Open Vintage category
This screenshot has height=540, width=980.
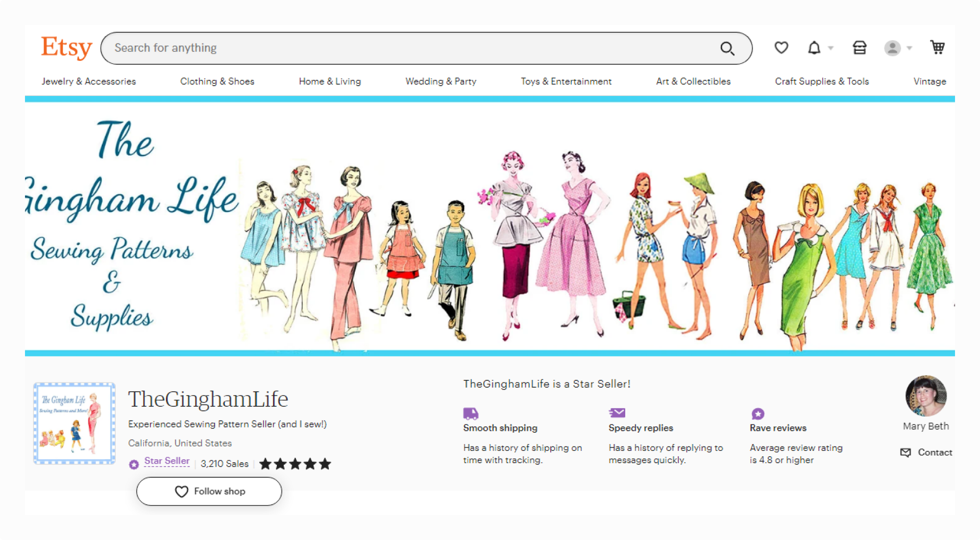(930, 81)
